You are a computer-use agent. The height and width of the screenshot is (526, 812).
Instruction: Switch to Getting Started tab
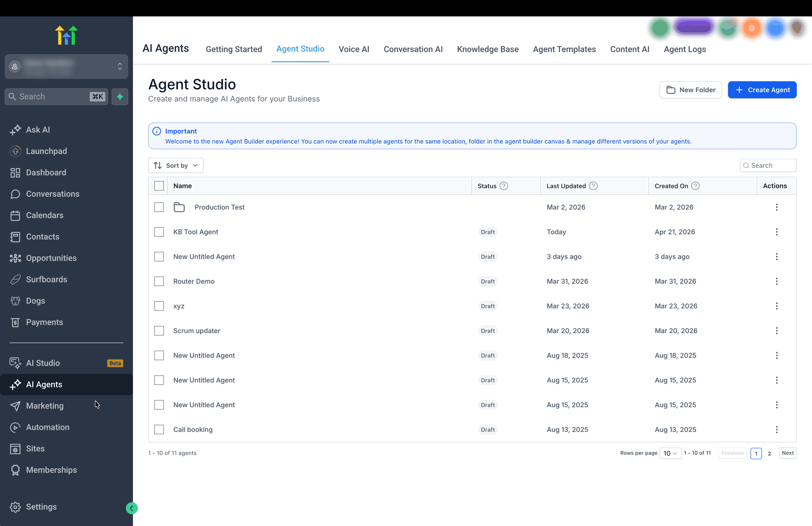tap(234, 49)
